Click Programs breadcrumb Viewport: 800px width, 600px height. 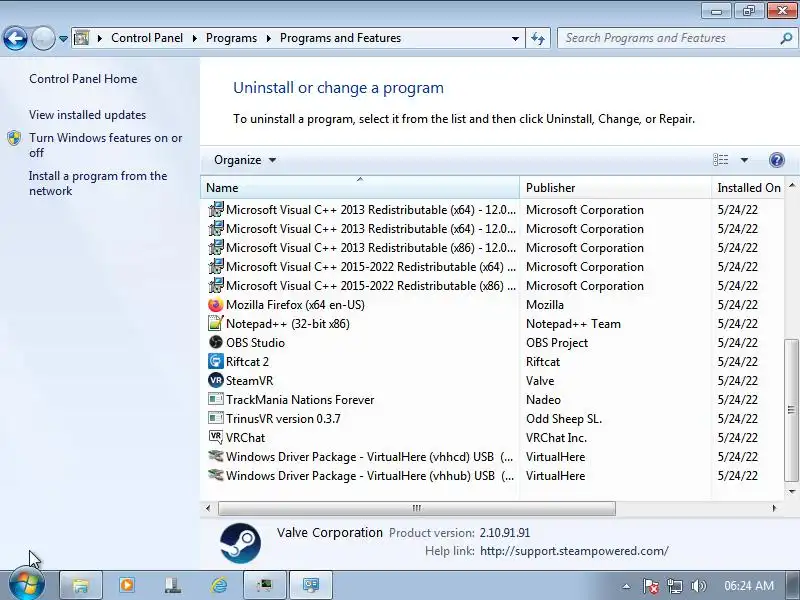point(231,38)
